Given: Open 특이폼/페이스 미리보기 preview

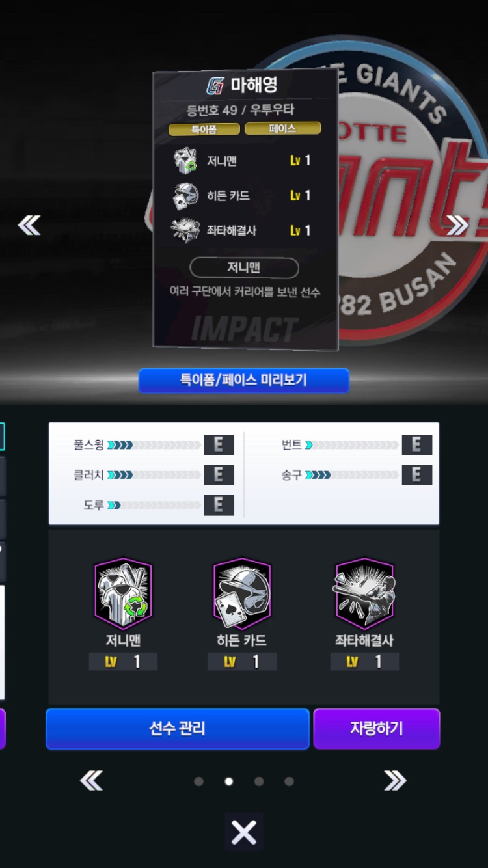Looking at the screenshot, I should (243, 380).
